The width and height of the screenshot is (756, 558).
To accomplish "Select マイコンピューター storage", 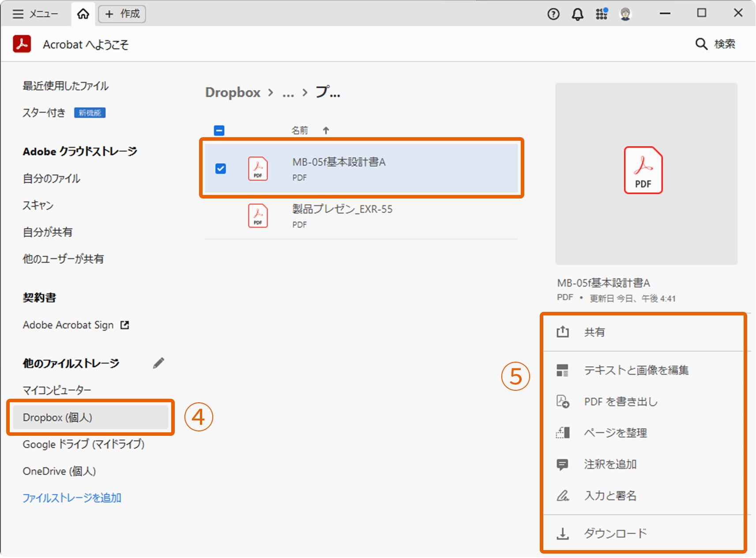I will [57, 390].
